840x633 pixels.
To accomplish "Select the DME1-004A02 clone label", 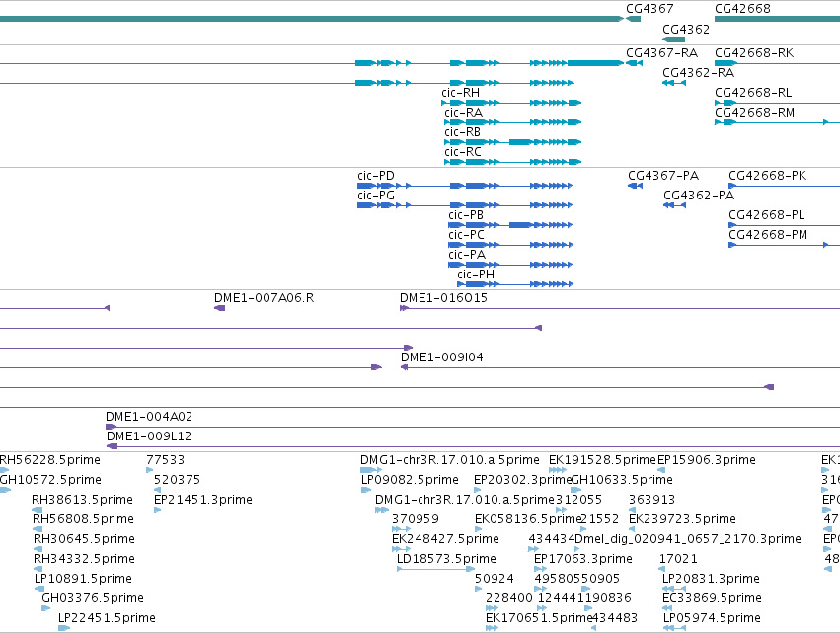I will tap(149, 417).
